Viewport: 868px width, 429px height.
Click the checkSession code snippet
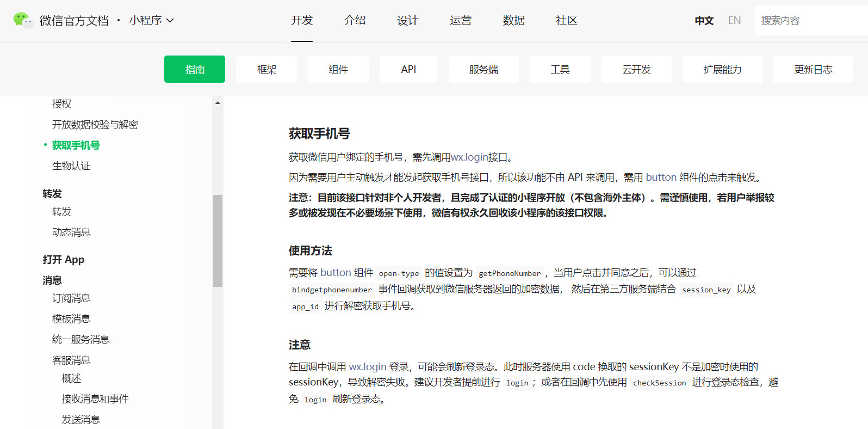tap(660, 383)
